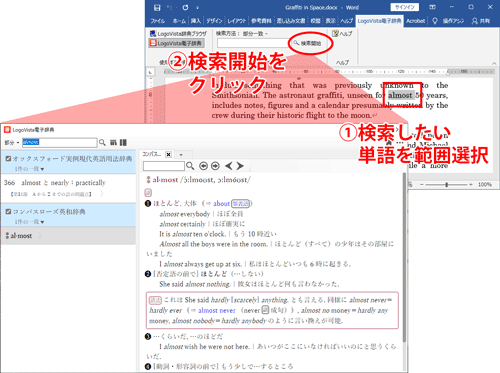Click the note icon below al·most headword
The width and height of the screenshot is (500, 373).
point(148,192)
